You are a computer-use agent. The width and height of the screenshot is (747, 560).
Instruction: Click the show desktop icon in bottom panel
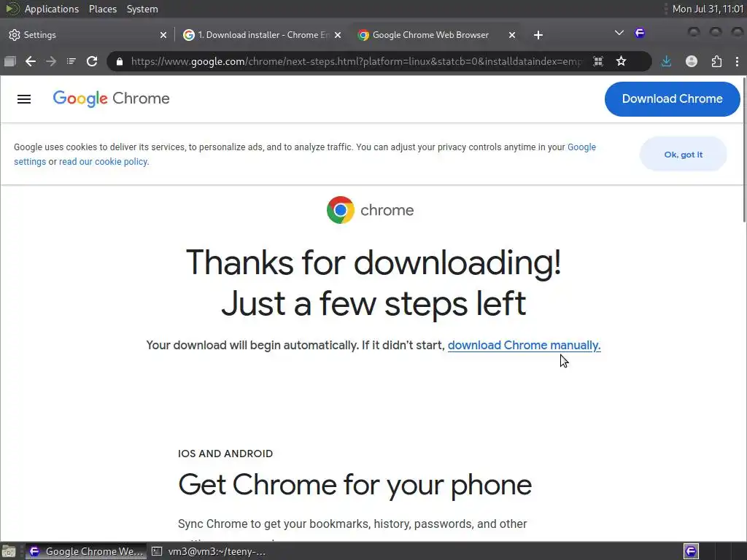point(9,551)
